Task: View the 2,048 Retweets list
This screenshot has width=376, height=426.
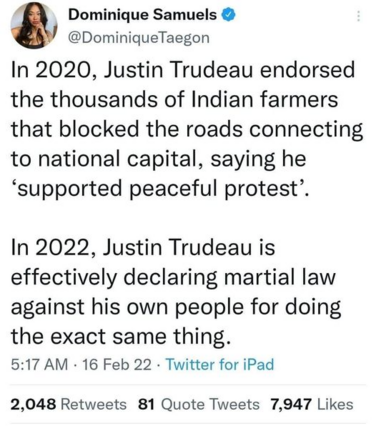Action: pyautogui.click(x=69, y=404)
